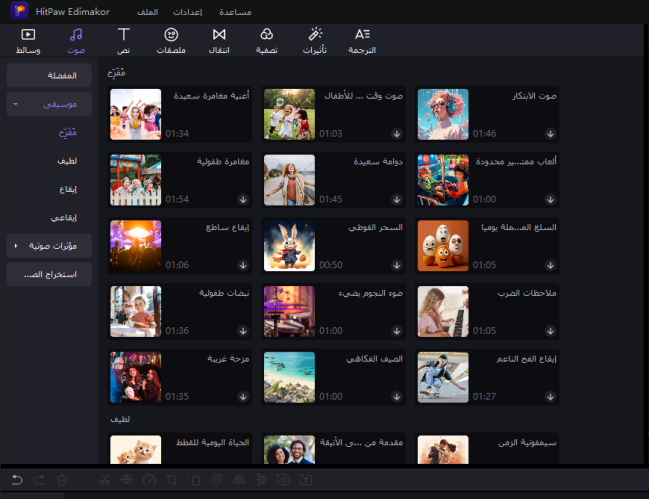Click the undo arrow in bottom toolbar
Screen dimensions: 649x499
click(17, 480)
